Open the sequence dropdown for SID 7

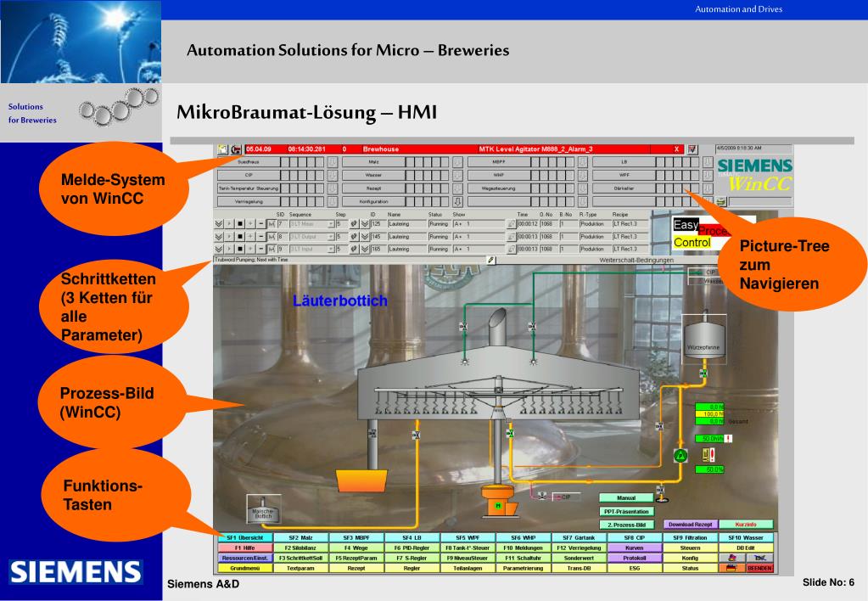(x=331, y=224)
